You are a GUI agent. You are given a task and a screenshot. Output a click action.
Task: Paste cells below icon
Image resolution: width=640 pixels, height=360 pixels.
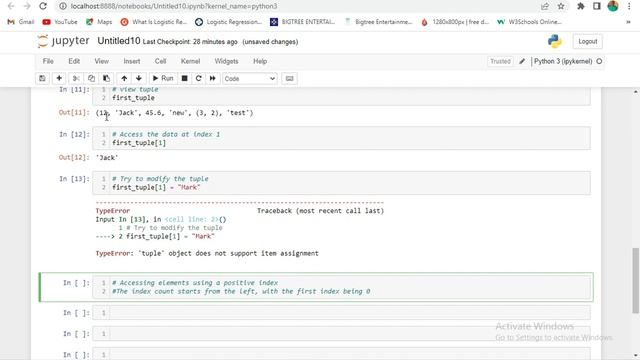point(106,78)
